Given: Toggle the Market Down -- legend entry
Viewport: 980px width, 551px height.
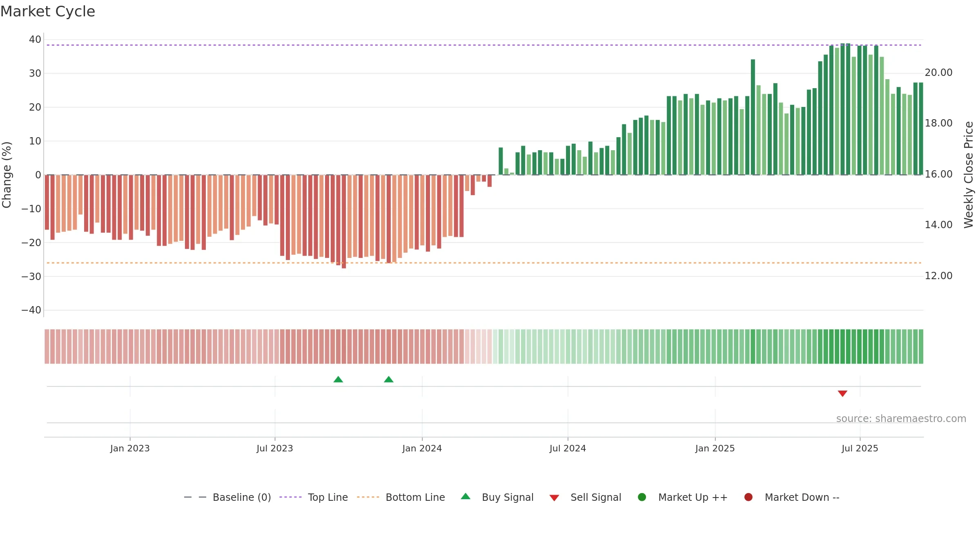Looking at the screenshot, I should pos(792,497).
